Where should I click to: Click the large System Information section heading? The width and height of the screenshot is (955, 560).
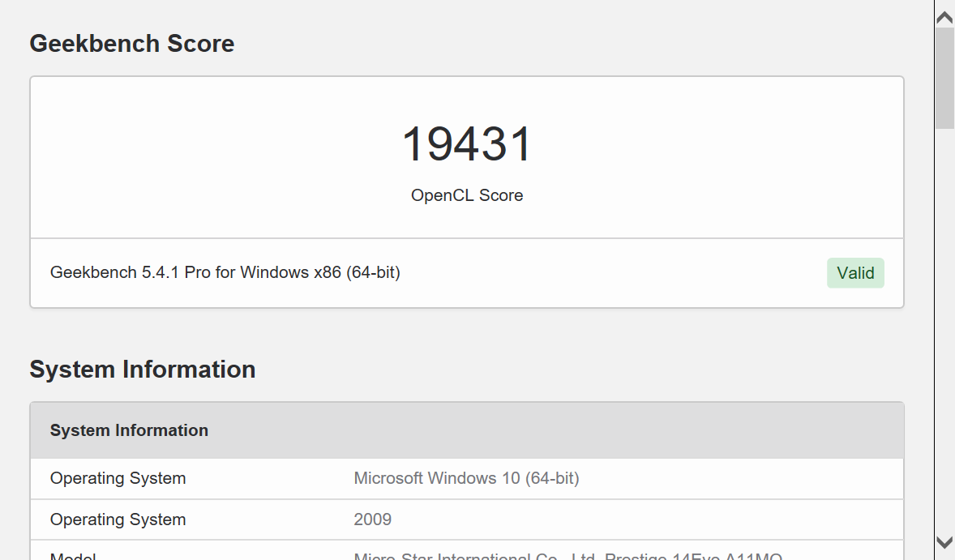143,370
